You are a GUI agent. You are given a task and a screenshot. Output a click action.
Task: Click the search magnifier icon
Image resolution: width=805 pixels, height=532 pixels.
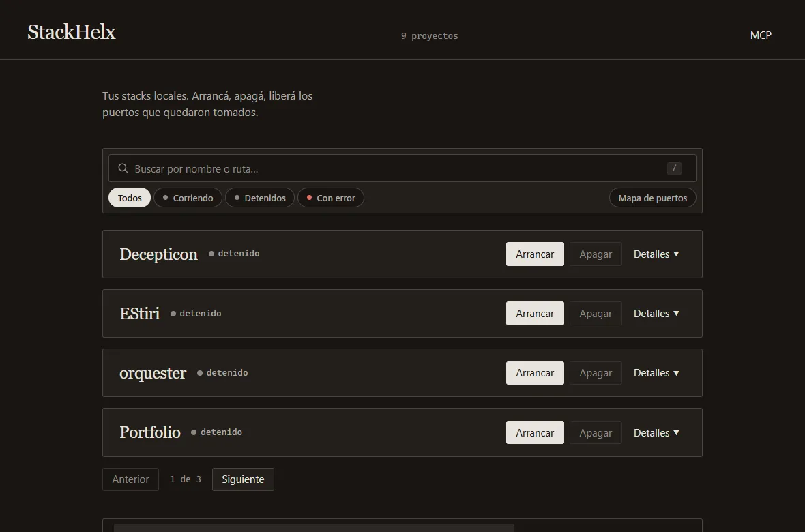pos(123,168)
